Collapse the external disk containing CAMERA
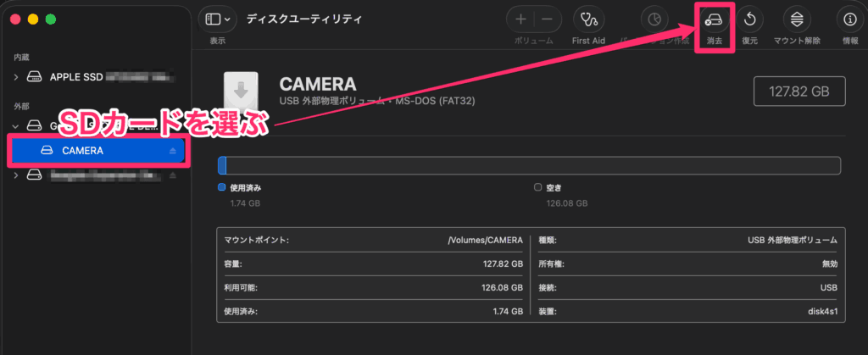868x355 pixels. pyautogui.click(x=16, y=126)
